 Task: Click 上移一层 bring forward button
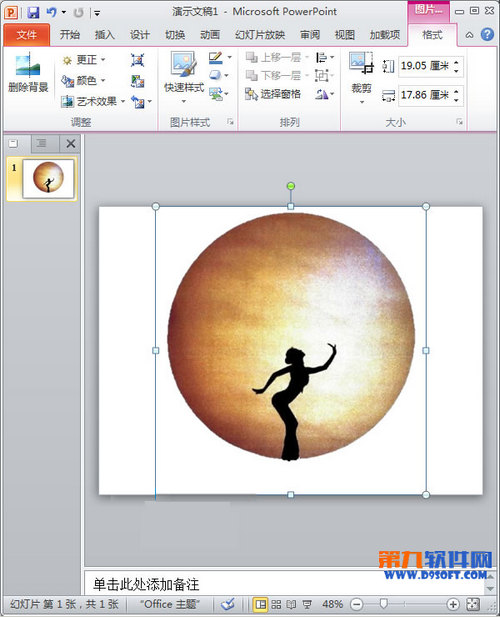click(273, 57)
